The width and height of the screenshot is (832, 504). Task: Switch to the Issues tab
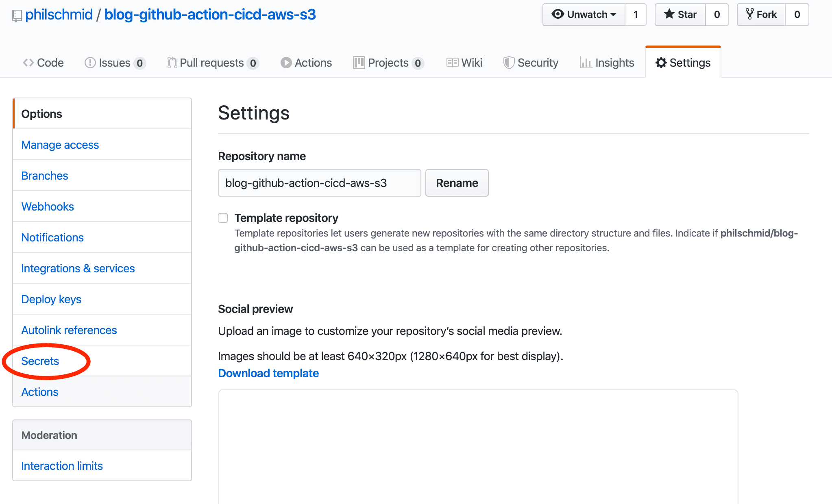115,63
